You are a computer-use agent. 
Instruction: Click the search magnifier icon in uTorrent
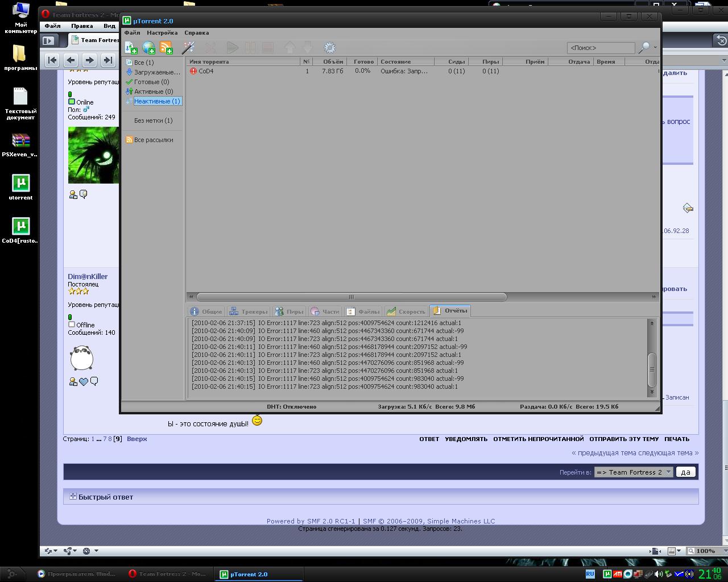[644, 48]
